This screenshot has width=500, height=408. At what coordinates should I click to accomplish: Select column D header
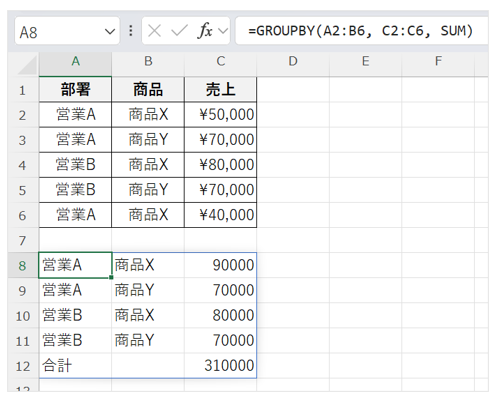point(293,62)
